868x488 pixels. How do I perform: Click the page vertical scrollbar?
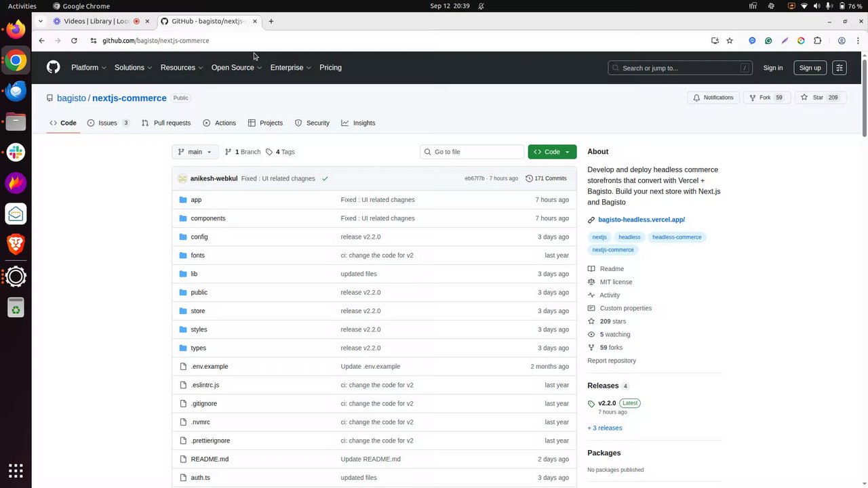(865, 98)
